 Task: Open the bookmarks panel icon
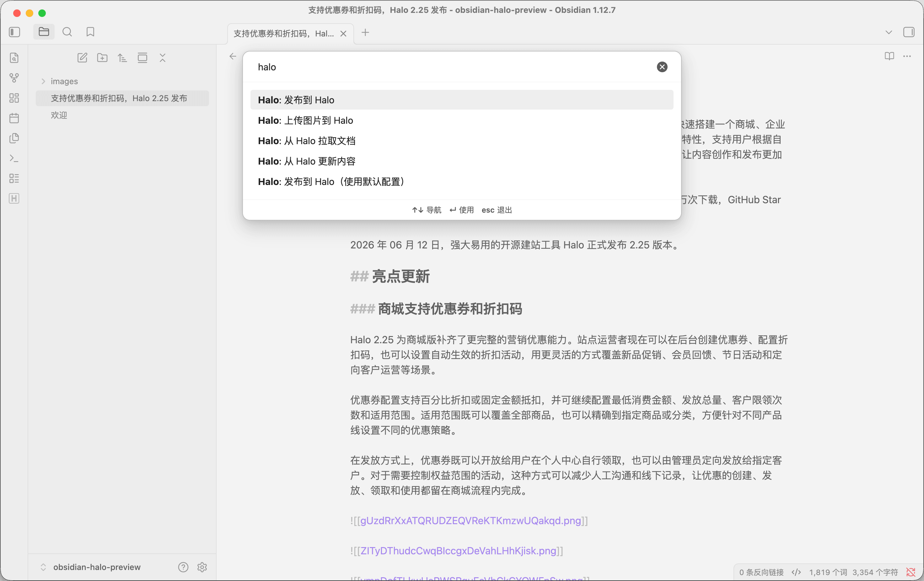[91, 32]
